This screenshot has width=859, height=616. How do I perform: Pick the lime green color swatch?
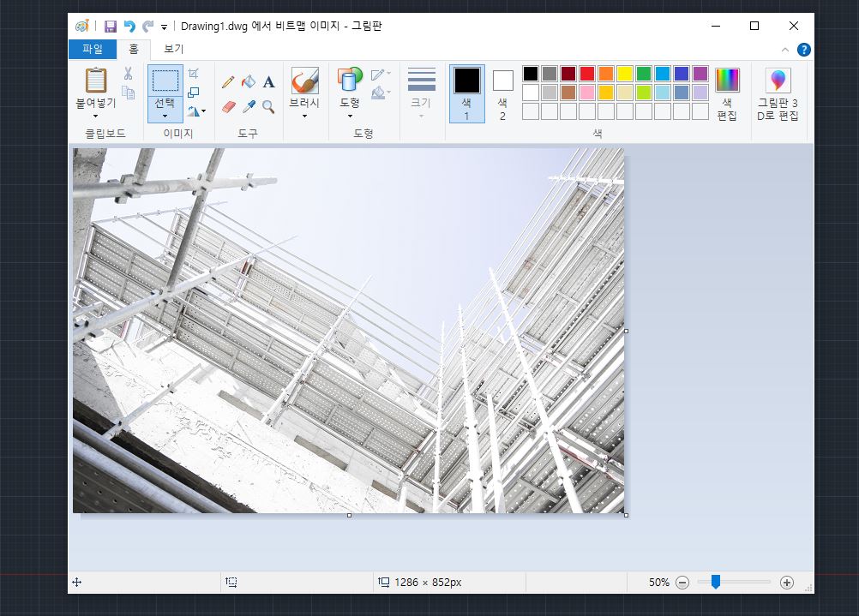pos(644,92)
